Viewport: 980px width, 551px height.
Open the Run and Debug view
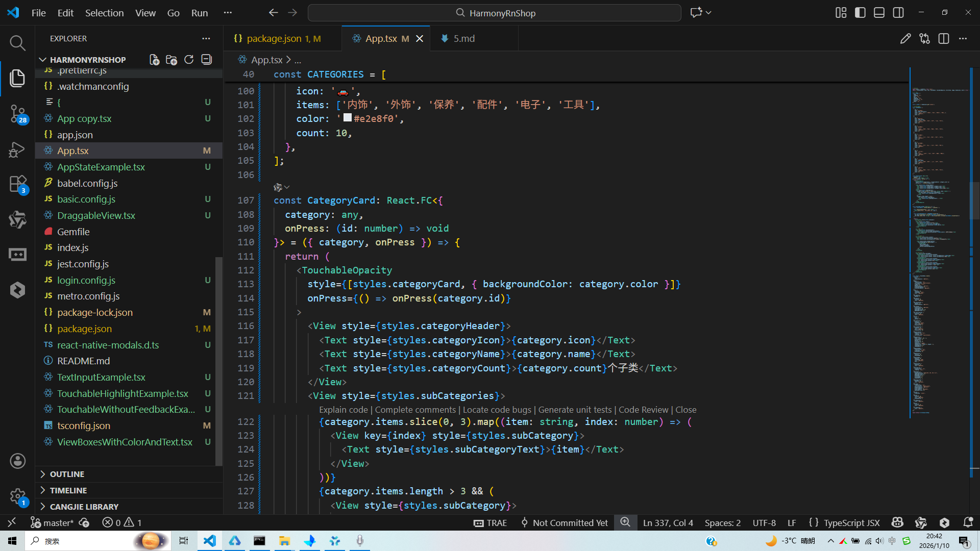point(17,149)
